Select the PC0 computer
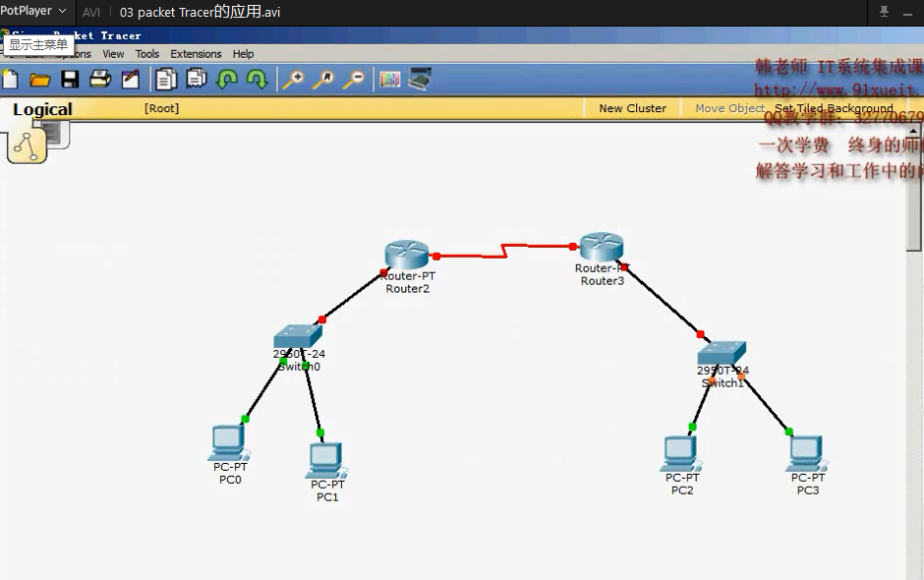 [x=229, y=442]
